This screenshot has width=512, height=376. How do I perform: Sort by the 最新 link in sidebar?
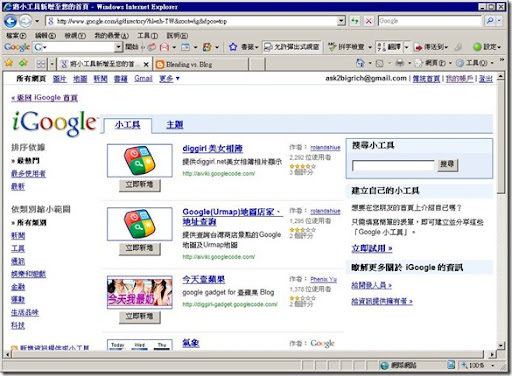point(18,186)
